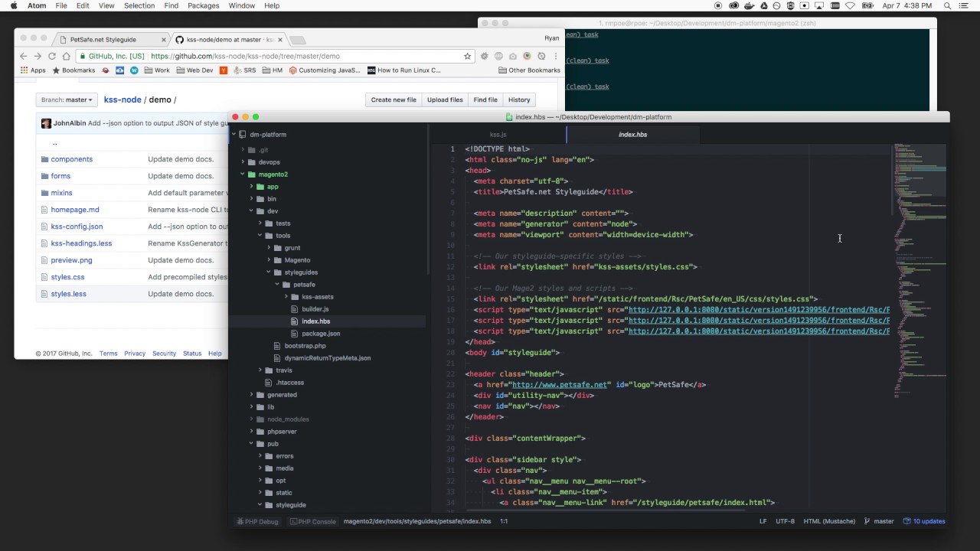Click the Wi-Fi status icon in menu bar

click(x=850, y=5)
